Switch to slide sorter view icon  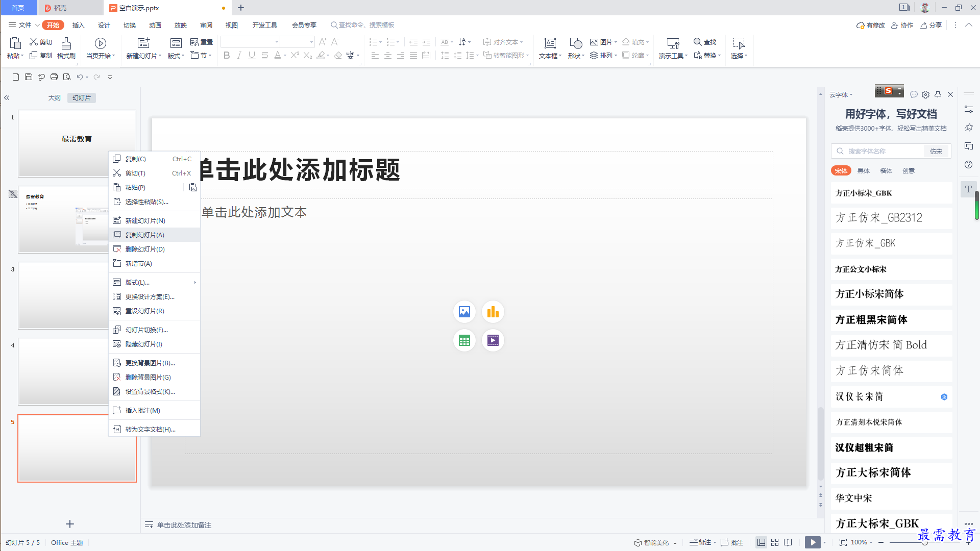pos(775,542)
